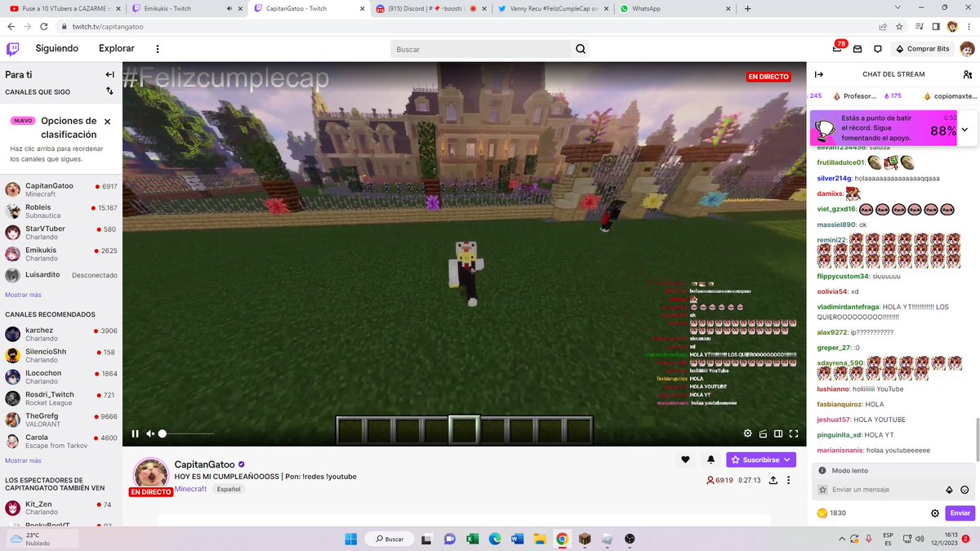980x551 pixels.
Task: Open Windows Start menu
Action: (351, 539)
